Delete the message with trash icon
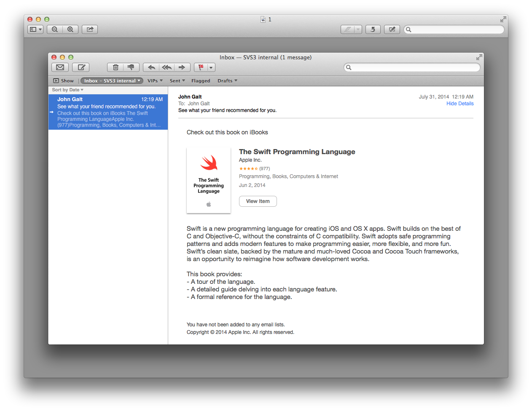Image resolution: width=532 pixels, height=411 pixels. coord(115,67)
